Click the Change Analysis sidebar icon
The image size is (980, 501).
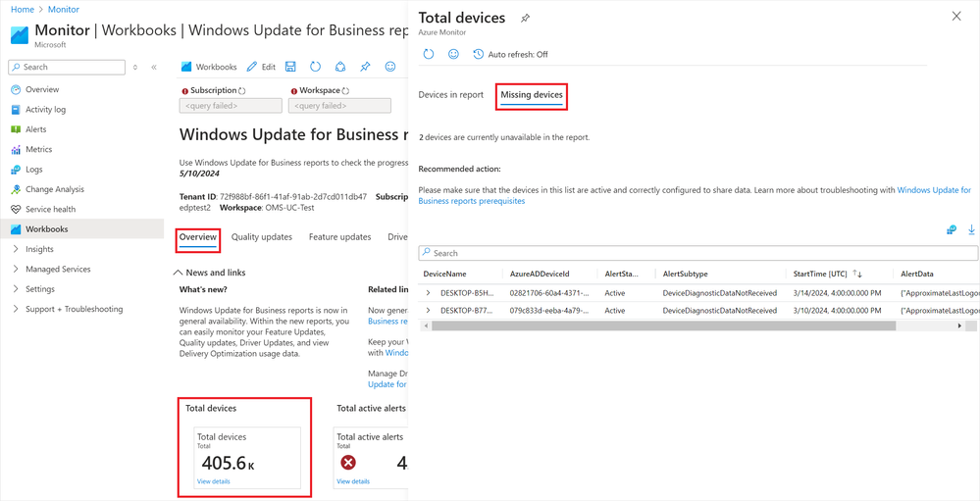click(16, 189)
